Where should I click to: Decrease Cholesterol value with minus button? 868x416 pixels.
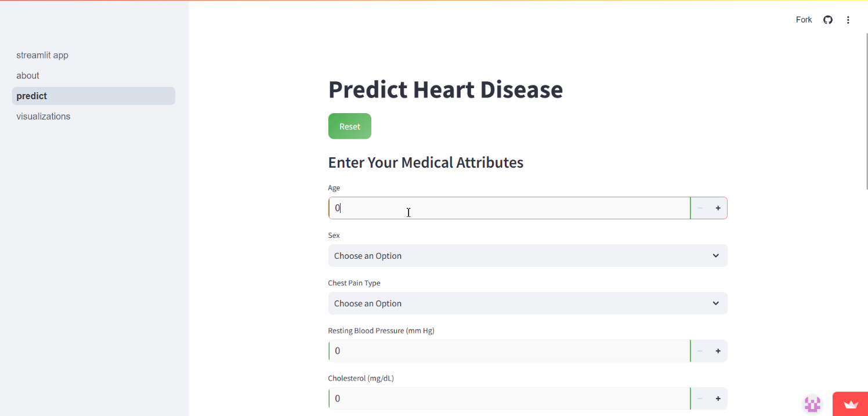click(x=700, y=399)
